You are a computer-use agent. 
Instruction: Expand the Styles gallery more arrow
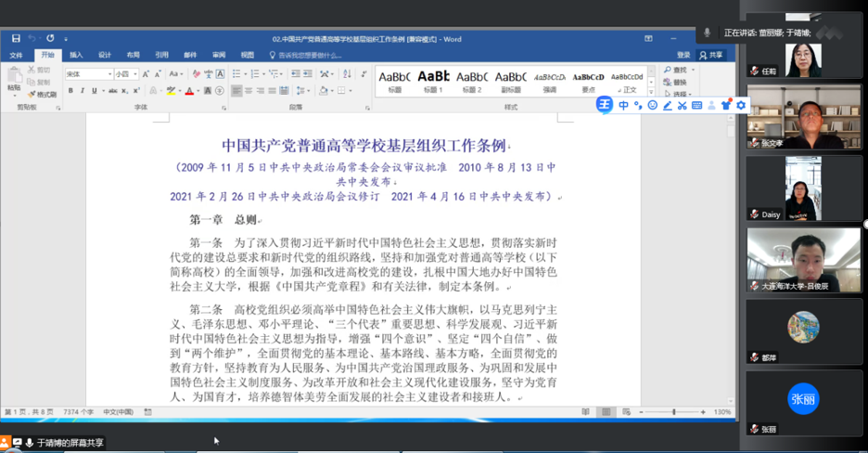[x=652, y=90]
